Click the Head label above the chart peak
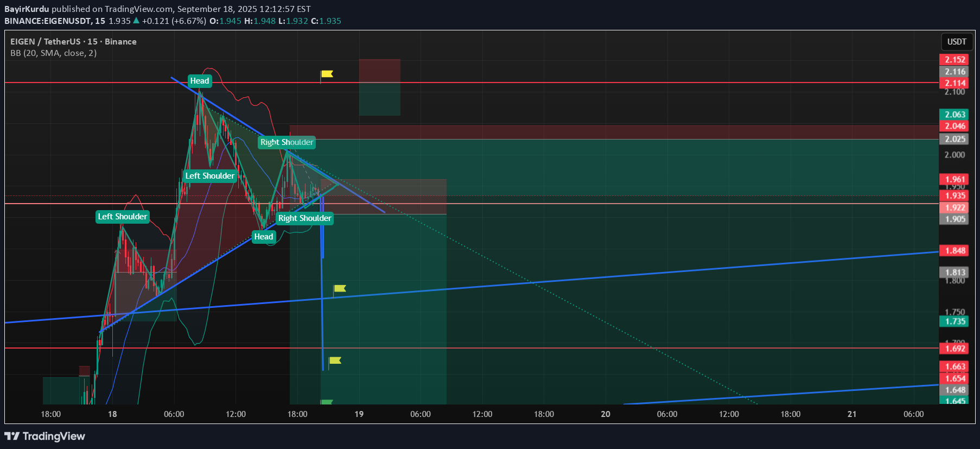Screen dimensions: 980x449 click(200, 81)
